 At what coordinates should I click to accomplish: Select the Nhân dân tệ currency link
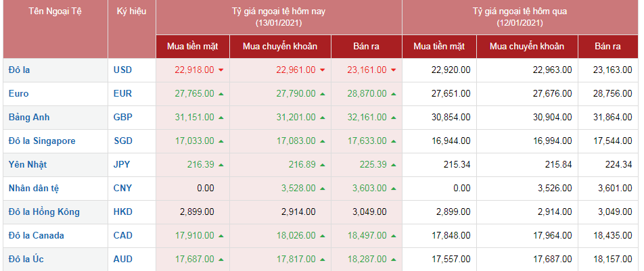coord(34,188)
